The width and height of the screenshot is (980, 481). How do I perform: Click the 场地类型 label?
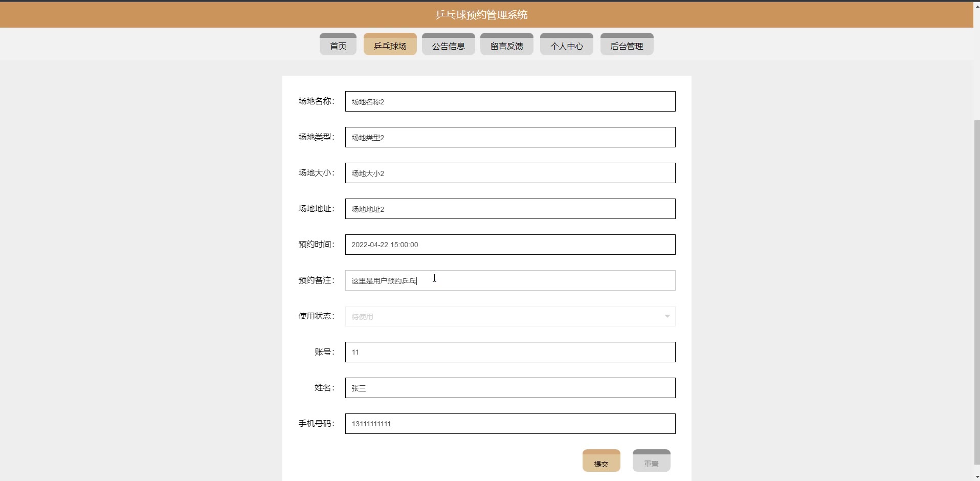pos(316,137)
